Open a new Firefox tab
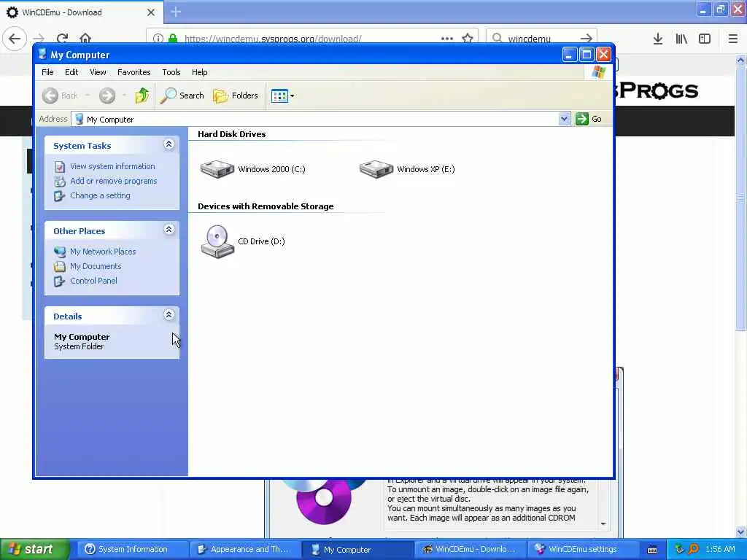The image size is (747, 560). (x=176, y=12)
